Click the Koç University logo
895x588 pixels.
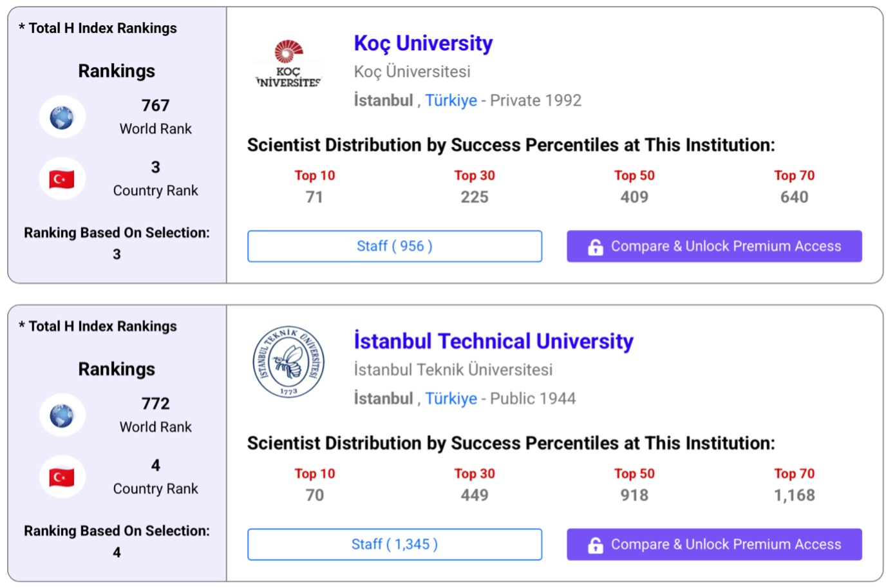[288, 63]
